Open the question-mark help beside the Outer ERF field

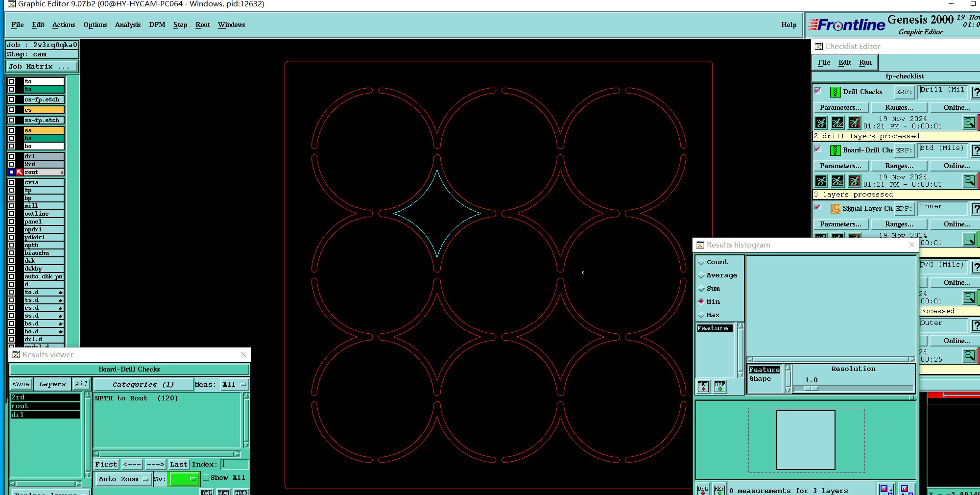coord(976,325)
